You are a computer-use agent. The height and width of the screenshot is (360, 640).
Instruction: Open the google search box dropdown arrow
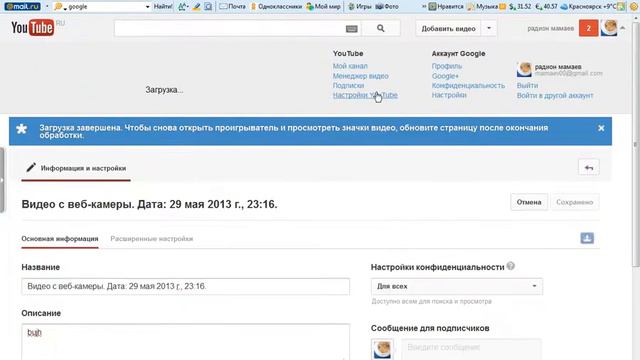pyautogui.click(x=147, y=7)
